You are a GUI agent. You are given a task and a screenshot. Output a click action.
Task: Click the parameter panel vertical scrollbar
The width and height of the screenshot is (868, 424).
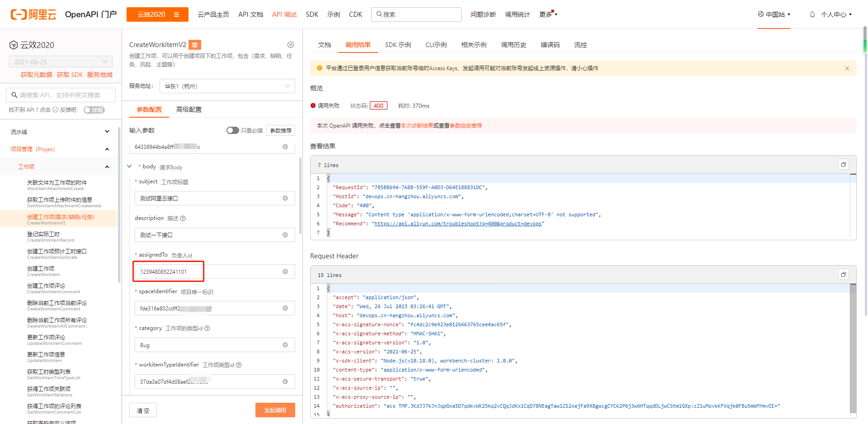click(300, 195)
